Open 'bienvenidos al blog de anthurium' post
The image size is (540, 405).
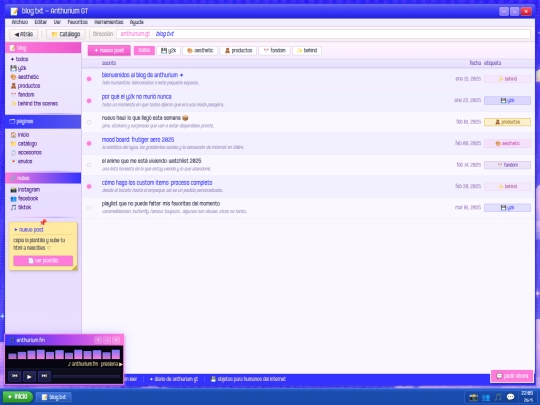click(142, 75)
